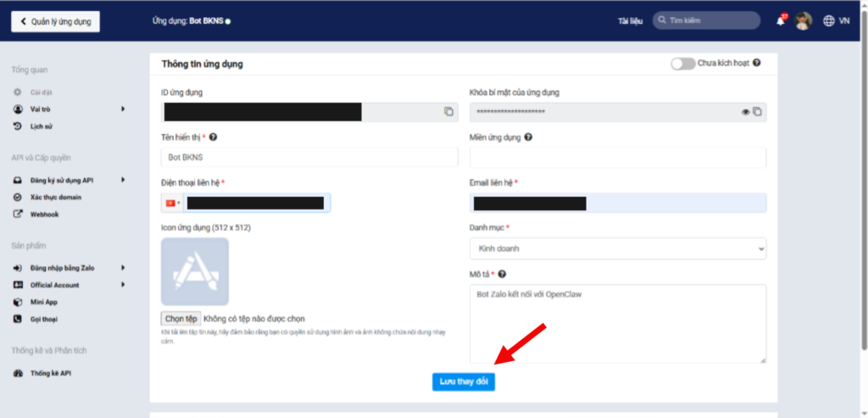Go back to Quản lý ứng dụng
The height and width of the screenshot is (418, 868).
pyautogui.click(x=55, y=21)
